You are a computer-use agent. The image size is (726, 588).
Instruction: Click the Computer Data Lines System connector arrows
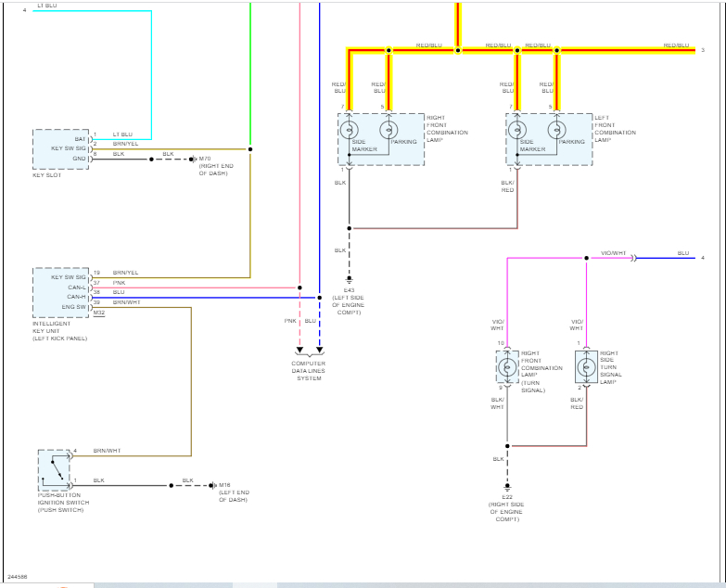[x=309, y=351]
